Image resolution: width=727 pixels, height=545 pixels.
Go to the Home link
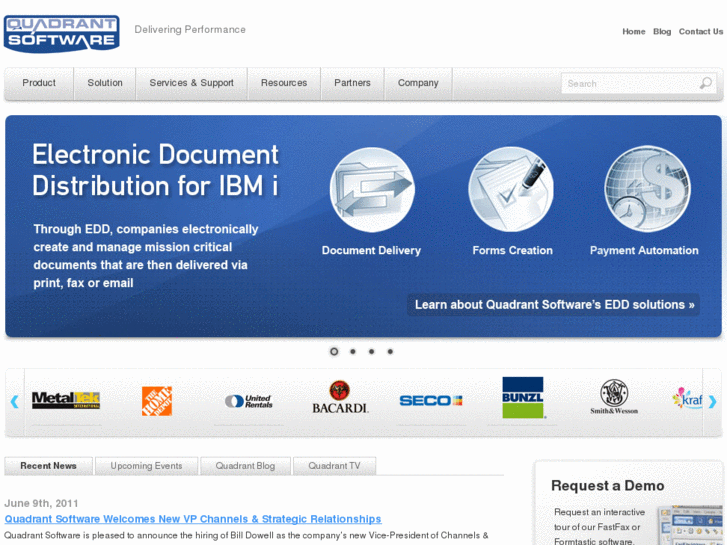click(634, 32)
